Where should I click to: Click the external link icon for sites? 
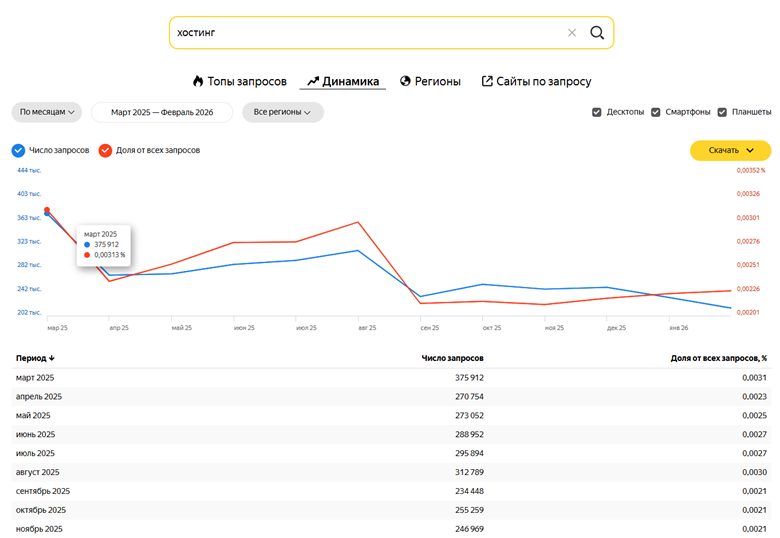[x=487, y=81]
